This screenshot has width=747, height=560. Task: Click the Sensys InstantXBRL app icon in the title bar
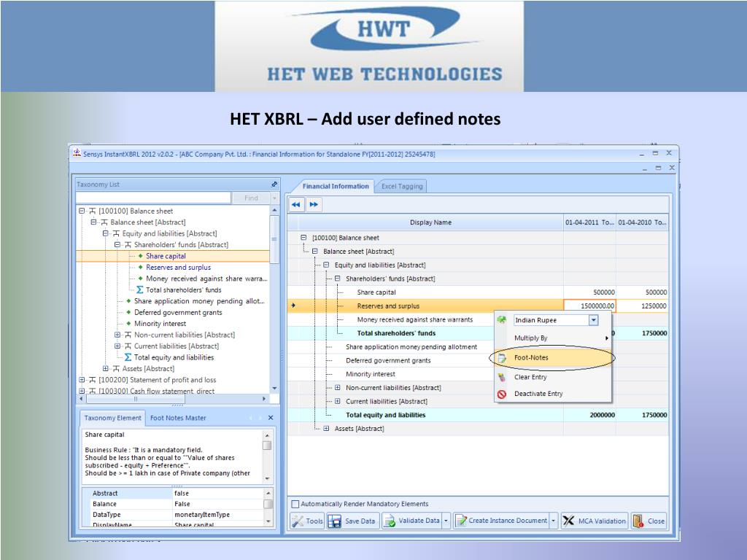coord(77,153)
